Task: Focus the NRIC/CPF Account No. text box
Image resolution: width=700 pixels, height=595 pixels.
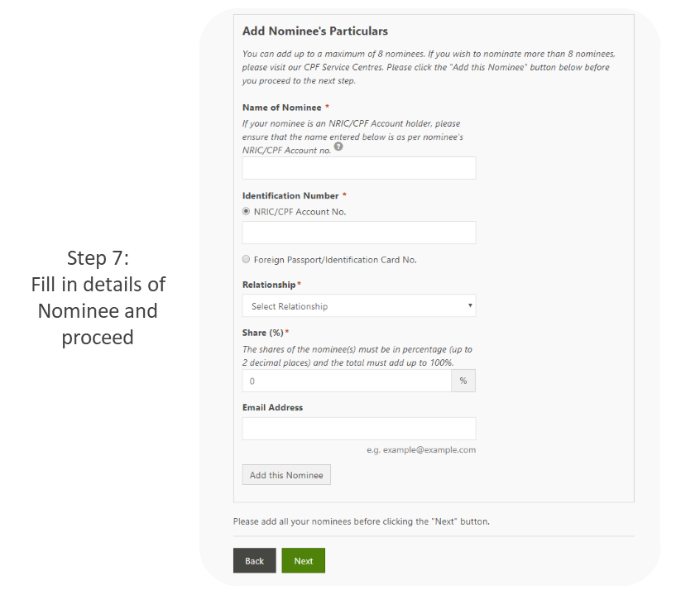Action: 359,233
